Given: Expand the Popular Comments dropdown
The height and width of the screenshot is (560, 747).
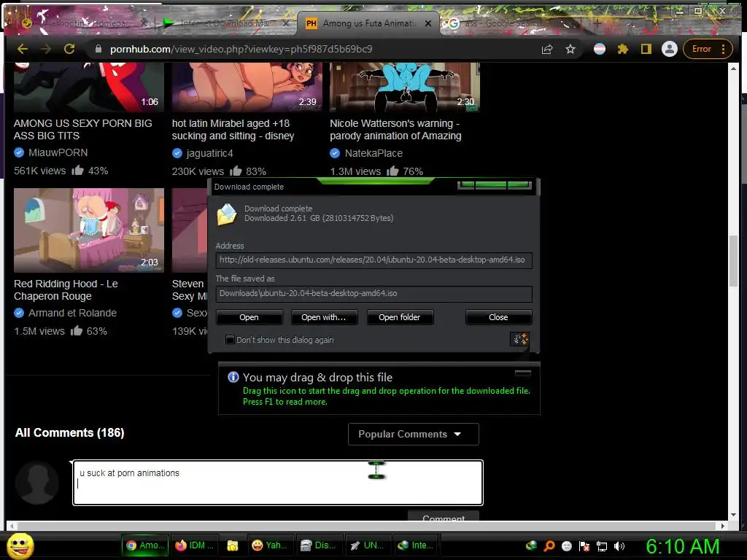Looking at the screenshot, I should pos(413,435).
